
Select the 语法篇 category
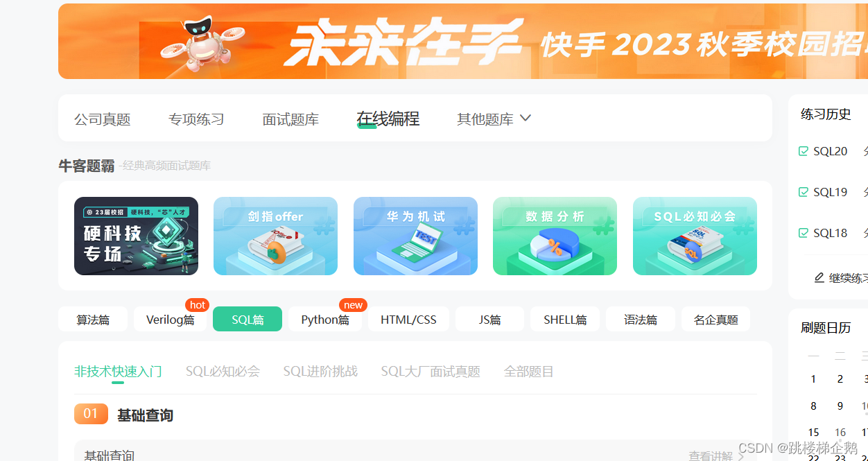tap(641, 320)
